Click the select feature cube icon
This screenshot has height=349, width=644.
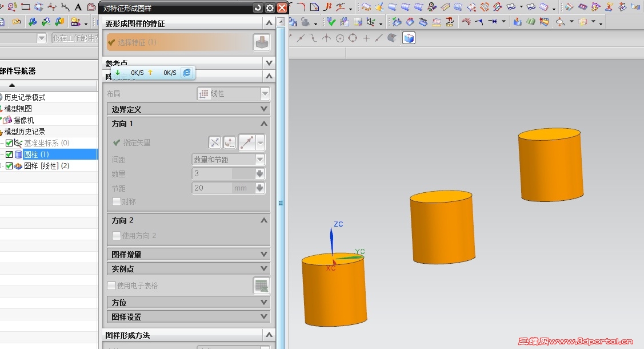[x=262, y=42]
